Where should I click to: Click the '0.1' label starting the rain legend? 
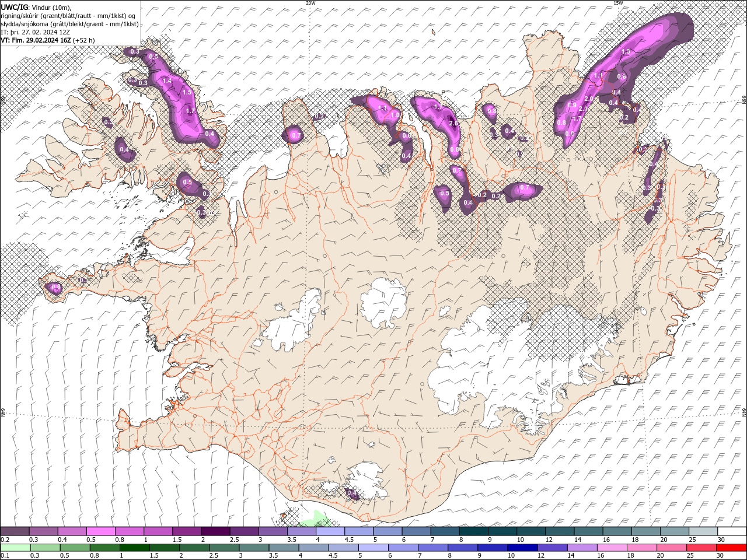(5, 556)
